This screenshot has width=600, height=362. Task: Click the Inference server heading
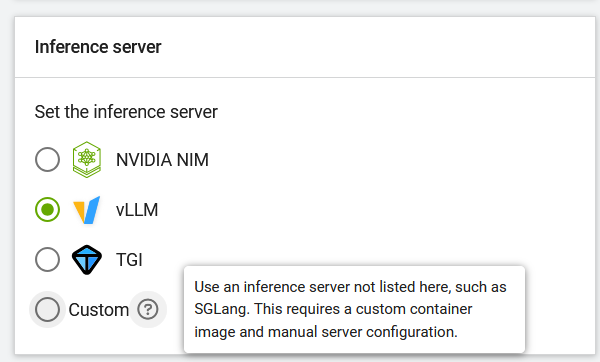[x=98, y=47]
